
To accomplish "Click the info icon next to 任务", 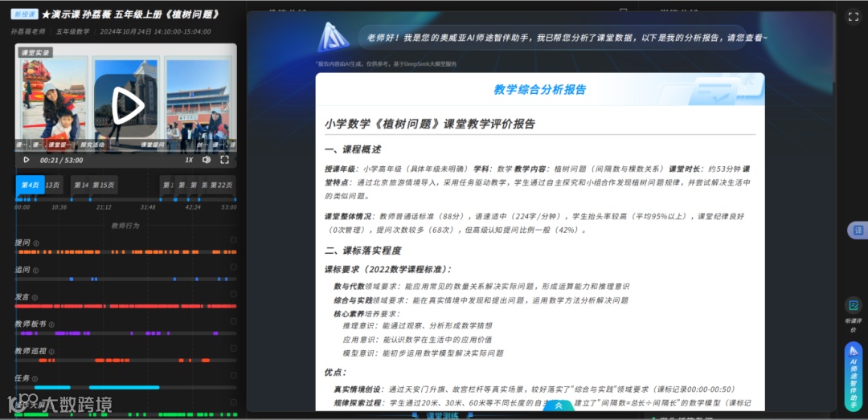I will pyautogui.click(x=36, y=378).
